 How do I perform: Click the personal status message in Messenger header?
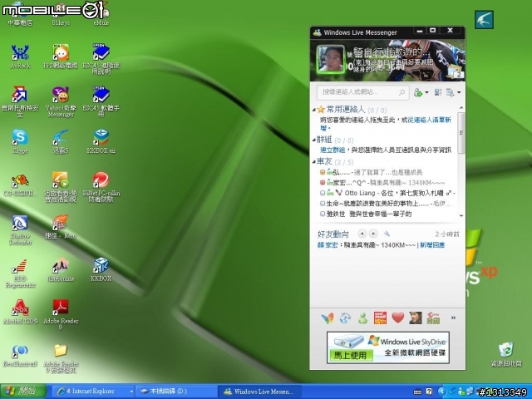[393, 65]
